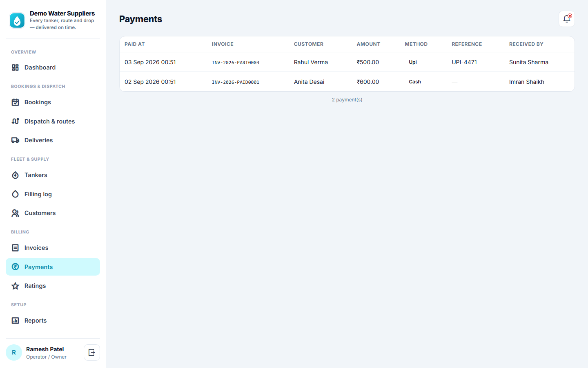Open the Ratings page
The image size is (588, 368).
(53, 286)
